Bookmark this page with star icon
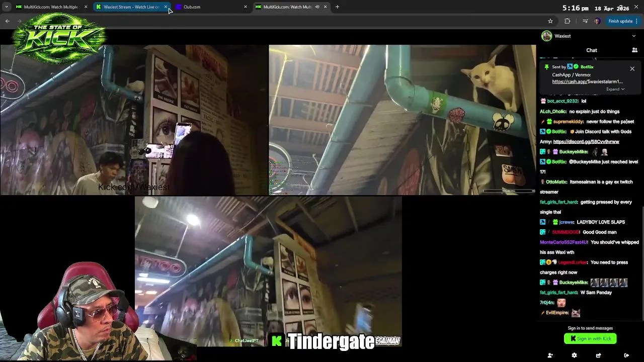Screen dimensions: 644x362 click(x=550, y=21)
